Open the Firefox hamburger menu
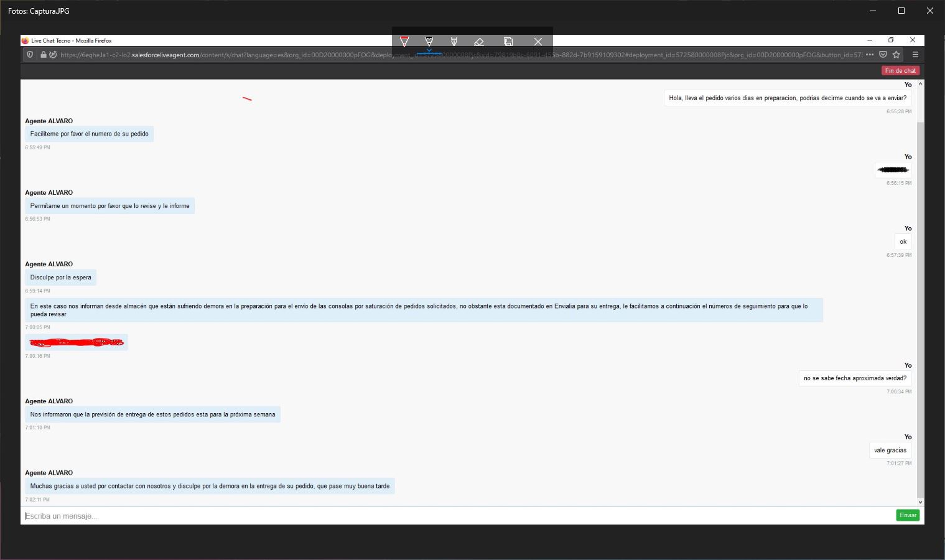945x560 pixels. tap(915, 55)
